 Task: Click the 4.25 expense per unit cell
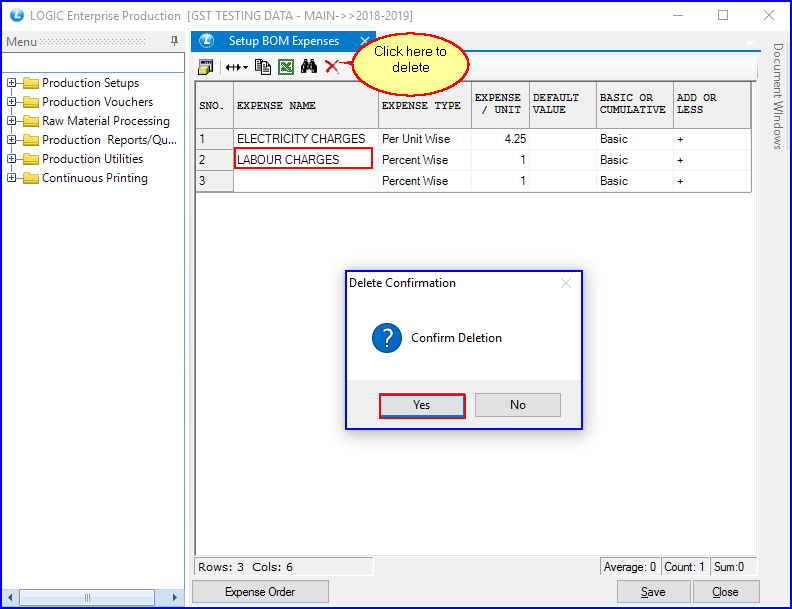coord(500,139)
